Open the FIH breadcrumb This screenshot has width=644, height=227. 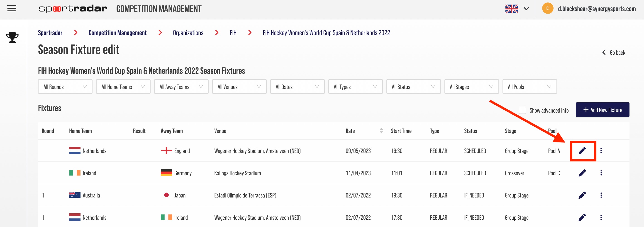[x=233, y=33]
